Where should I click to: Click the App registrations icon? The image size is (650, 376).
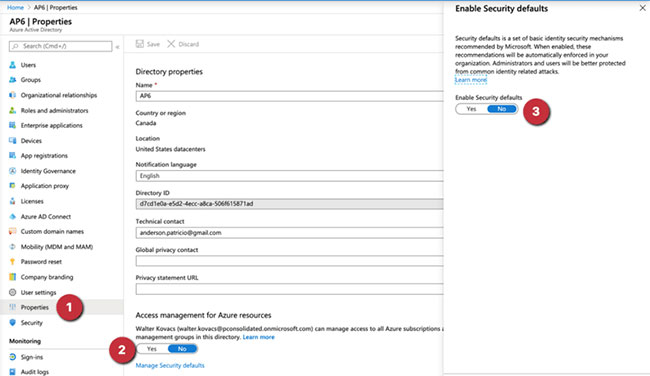point(12,155)
